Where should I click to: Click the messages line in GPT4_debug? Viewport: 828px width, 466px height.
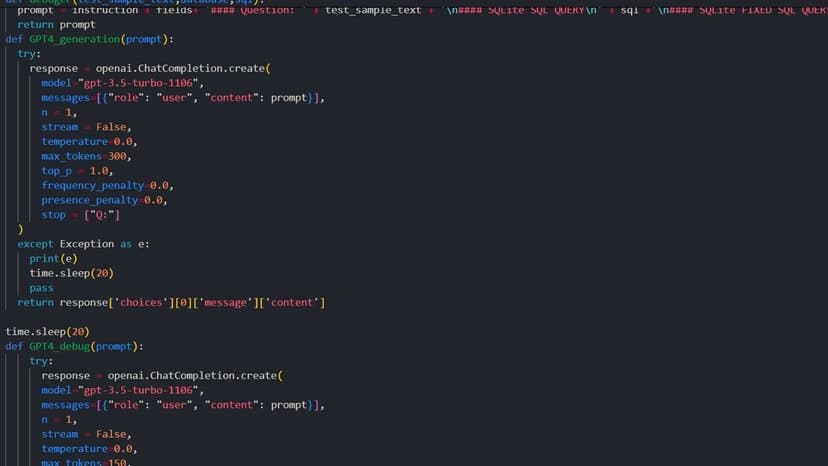183,405
